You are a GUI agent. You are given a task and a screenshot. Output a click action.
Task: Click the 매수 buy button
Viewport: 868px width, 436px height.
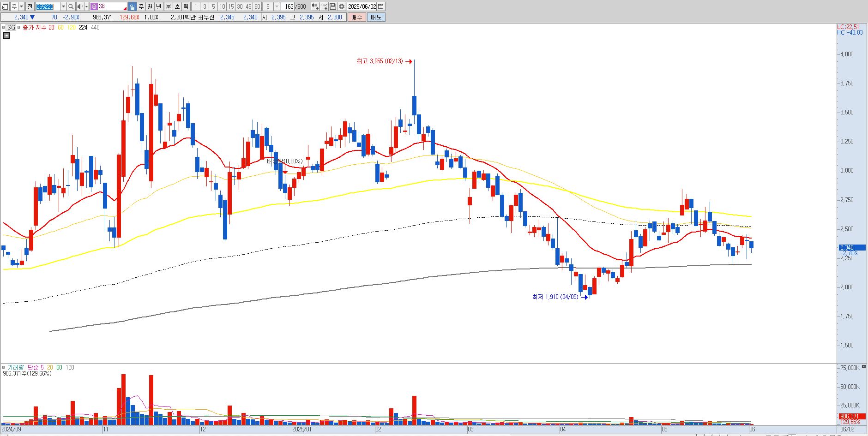(356, 17)
